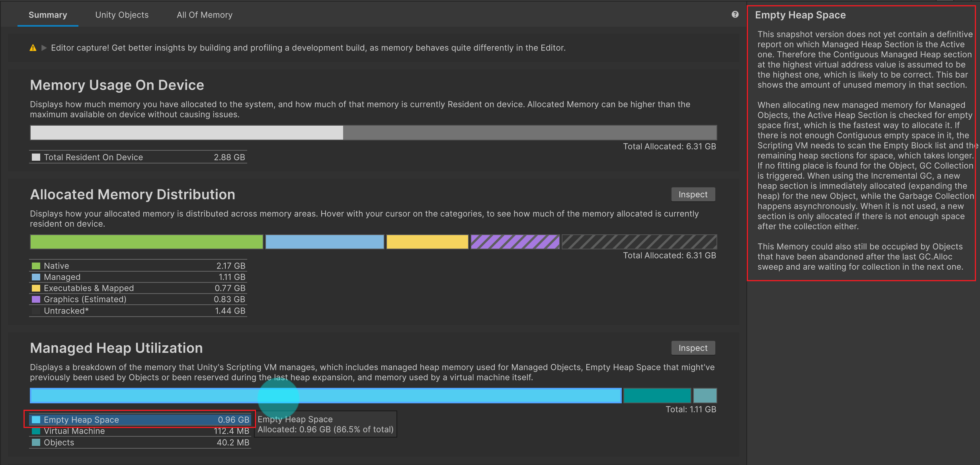This screenshot has height=465, width=980.
Task: Select the Managed legend row
Action: [138, 277]
